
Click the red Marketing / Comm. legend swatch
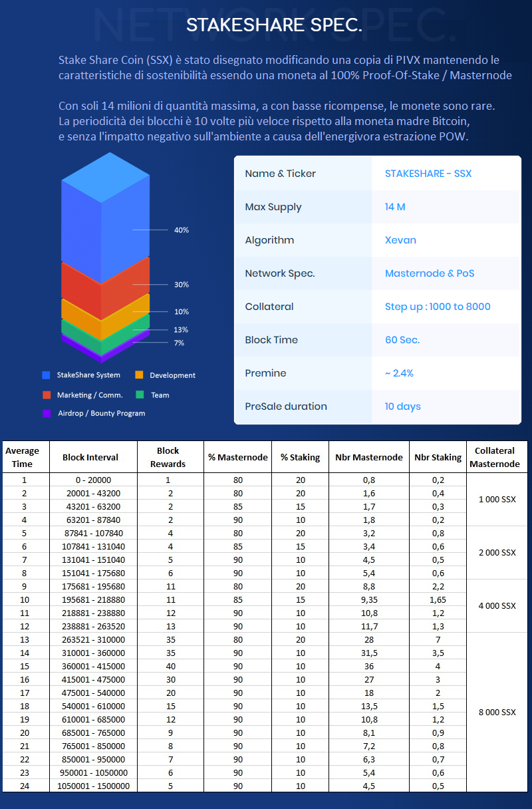(x=46, y=395)
